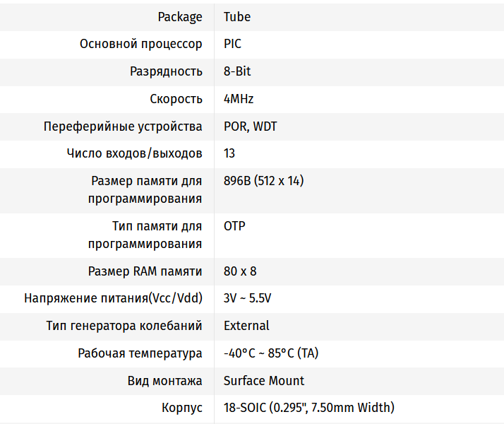Click the "Число входов/выходов" label

click(x=135, y=153)
